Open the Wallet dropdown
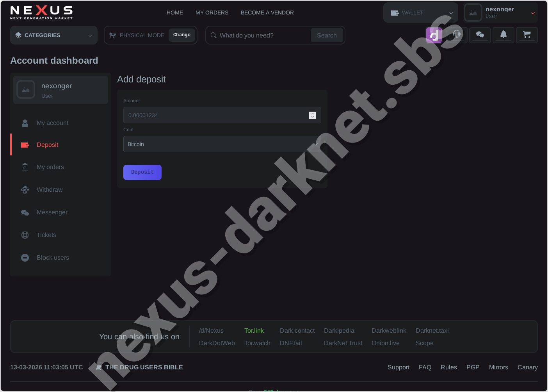The width and height of the screenshot is (548, 392). tap(421, 12)
